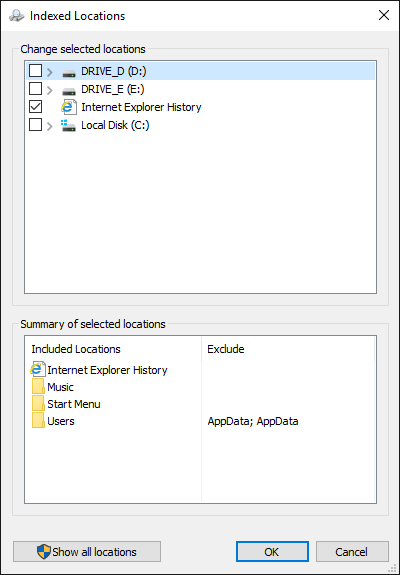Click the Cancel button
The image size is (400, 575).
[352, 552]
